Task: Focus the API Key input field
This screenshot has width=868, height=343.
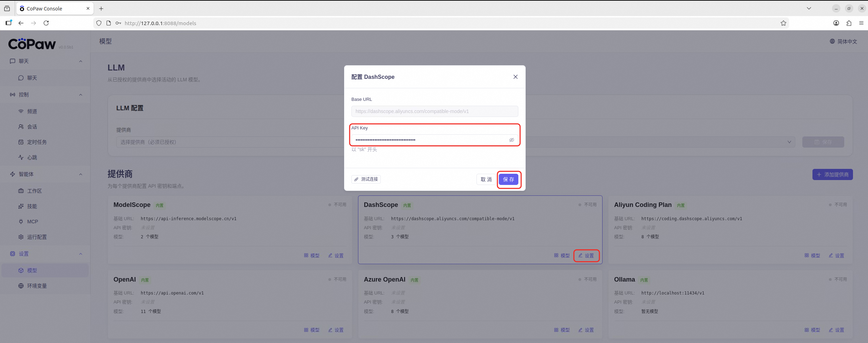Action: coord(435,140)
